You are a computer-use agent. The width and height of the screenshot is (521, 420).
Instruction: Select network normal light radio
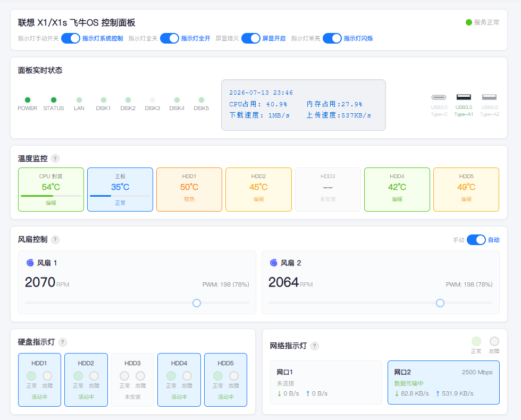point(476,341)
